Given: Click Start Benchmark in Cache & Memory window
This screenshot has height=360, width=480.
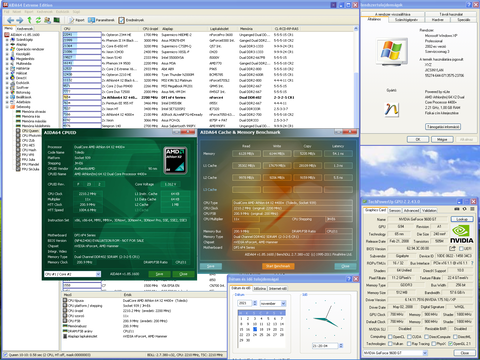Looking at the screenshot, I should click(278, 266).
